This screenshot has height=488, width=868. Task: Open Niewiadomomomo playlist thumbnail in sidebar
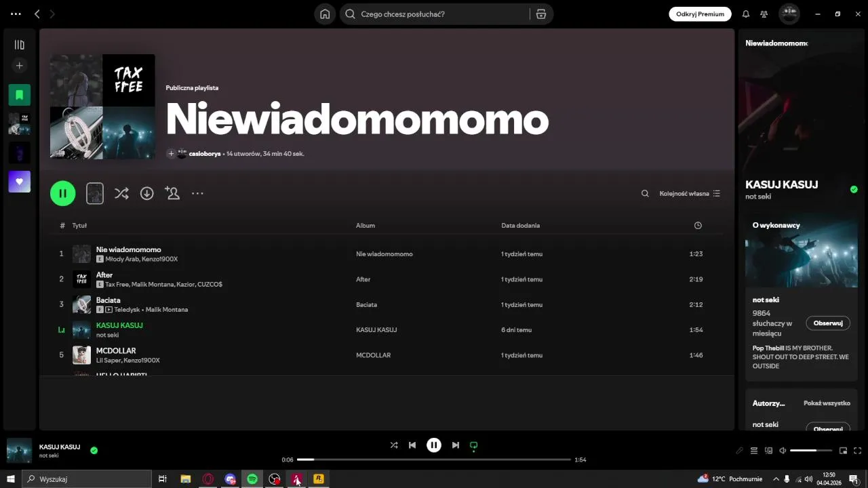[x=20, y=123]
